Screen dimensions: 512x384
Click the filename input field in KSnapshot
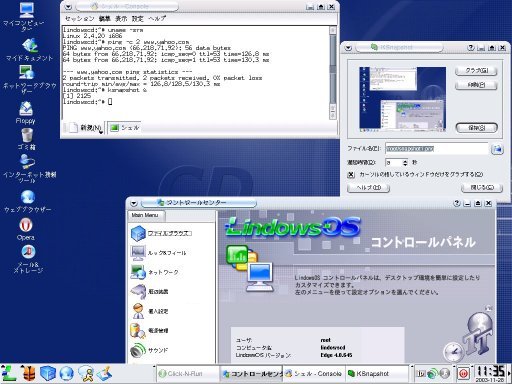[437, 149]
